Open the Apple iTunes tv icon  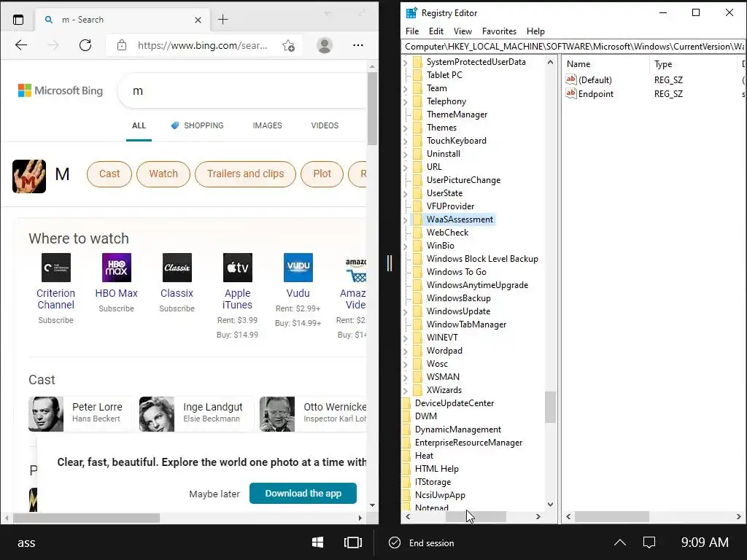coord(237,268)
